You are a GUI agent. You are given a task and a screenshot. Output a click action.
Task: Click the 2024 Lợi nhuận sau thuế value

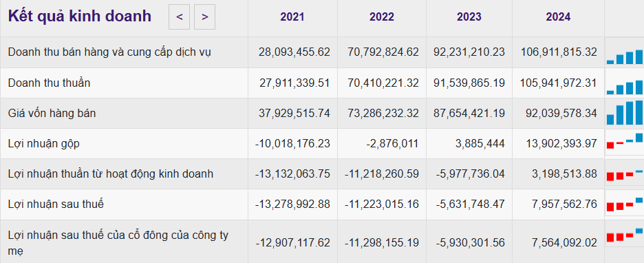coord(563,204)
